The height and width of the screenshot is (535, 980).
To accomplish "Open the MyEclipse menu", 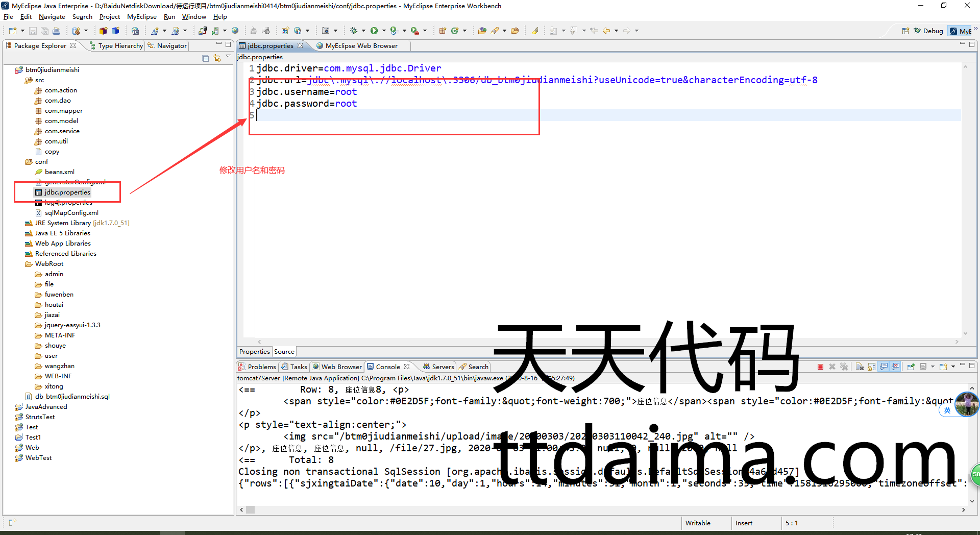I will pos(141,17).
